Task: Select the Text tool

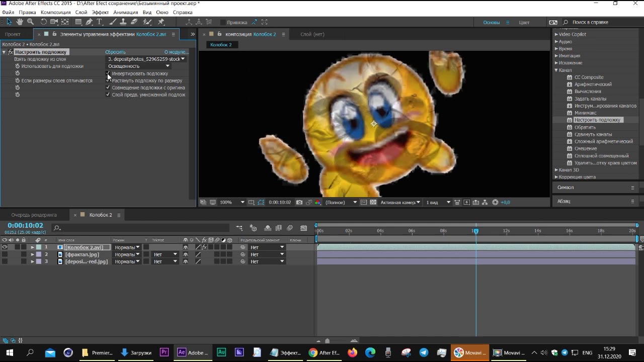Action: point(99,22)
